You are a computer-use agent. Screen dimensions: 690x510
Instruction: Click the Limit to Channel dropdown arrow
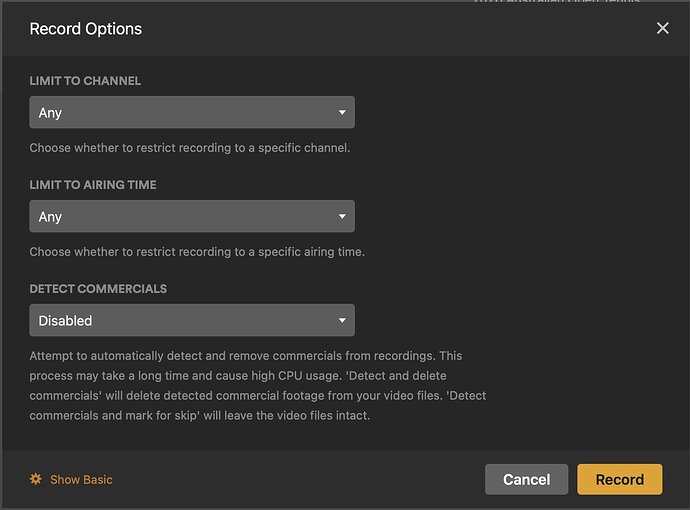pyautogui.click(x=342, y=113)
